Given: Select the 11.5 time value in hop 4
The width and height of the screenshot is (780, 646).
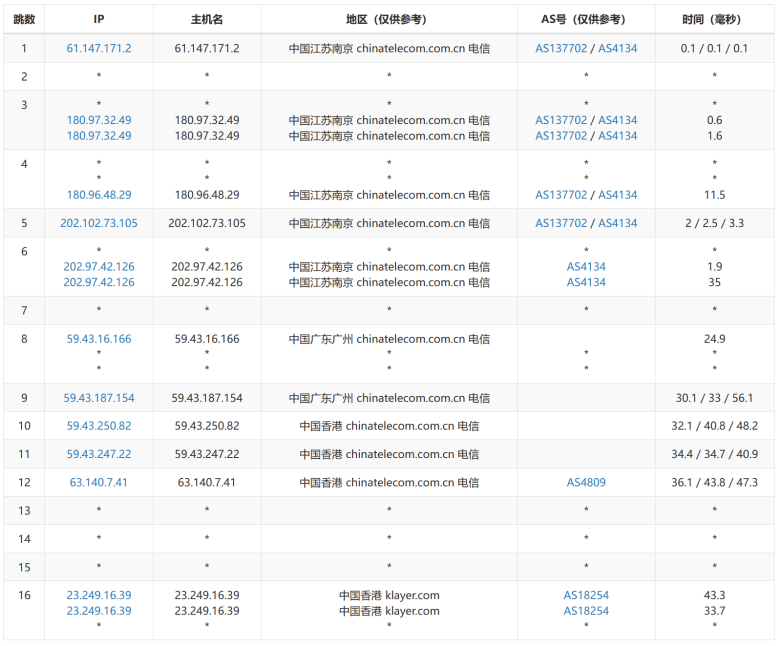Looking at the screenshot, I should coord(714,195).
